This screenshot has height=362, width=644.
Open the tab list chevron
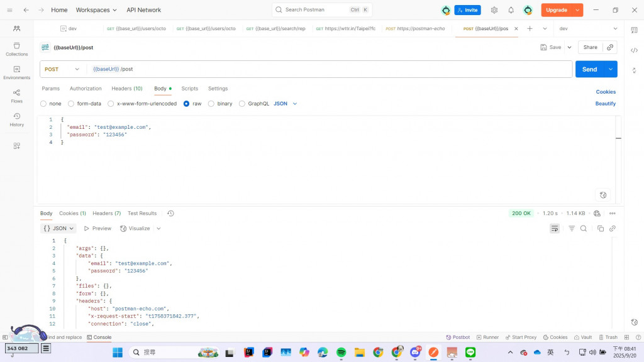[x=545, y=28]
